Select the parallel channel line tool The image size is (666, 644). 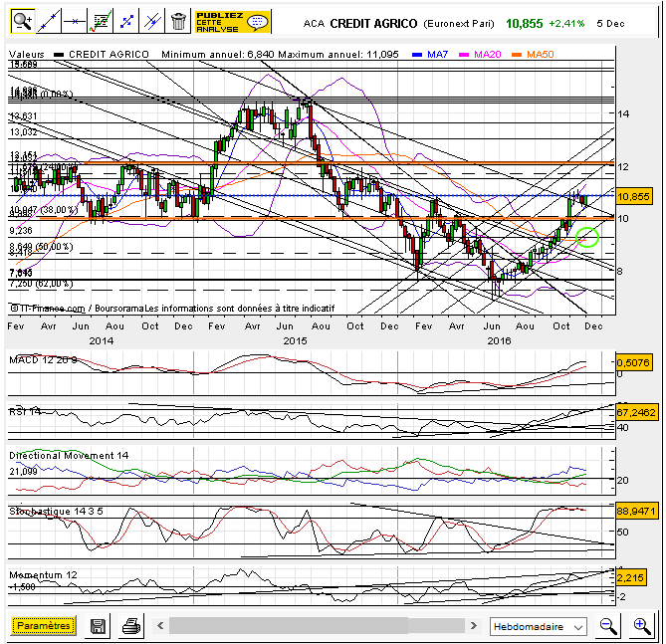151,20
